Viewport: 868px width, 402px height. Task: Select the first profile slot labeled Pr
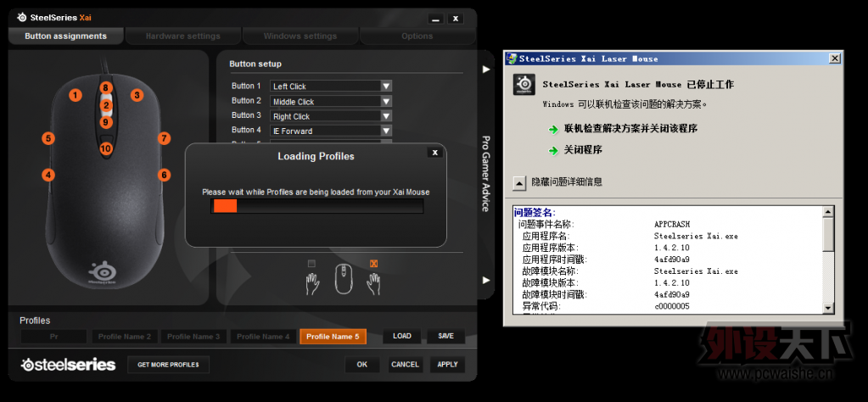[53, 336]
